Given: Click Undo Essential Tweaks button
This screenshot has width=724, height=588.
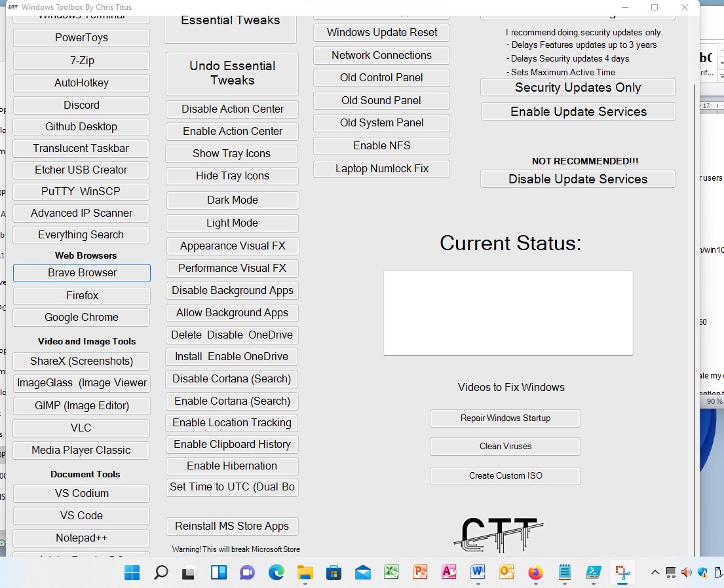Looking at the screenshot, I should (x=232, y=73).
